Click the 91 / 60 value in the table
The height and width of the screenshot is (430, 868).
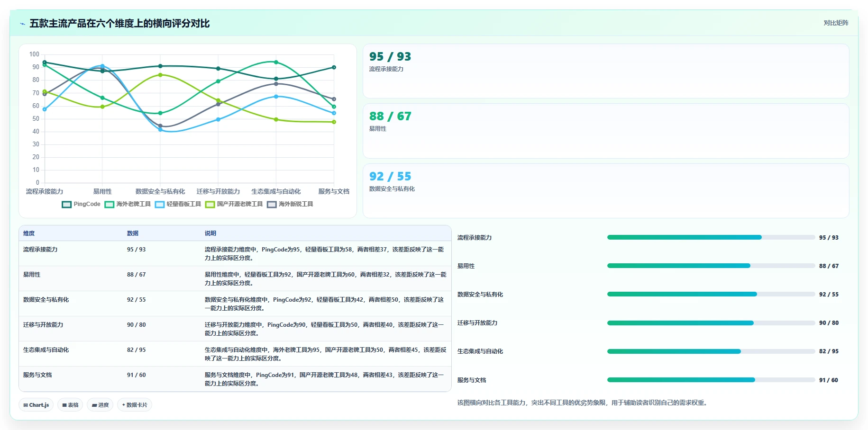[137, 375]
